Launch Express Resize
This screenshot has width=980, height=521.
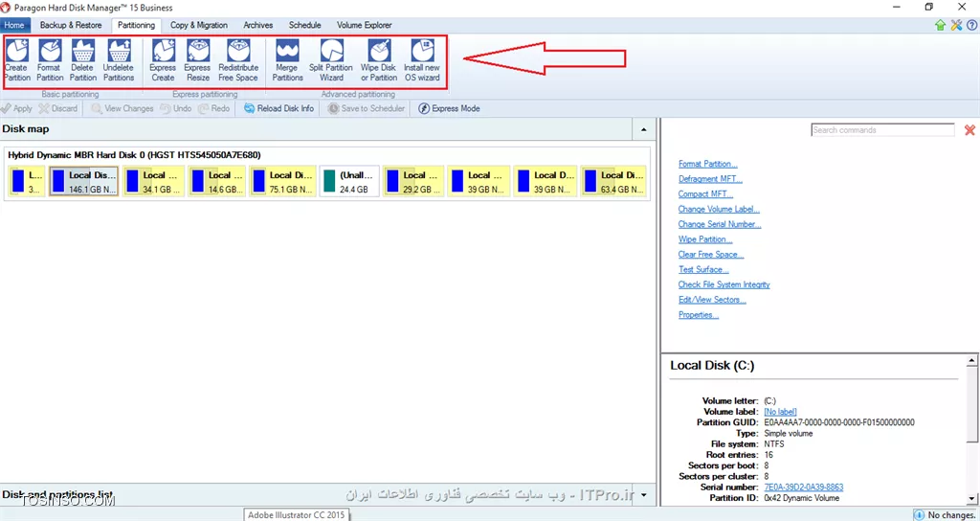[x=198, y=60]
